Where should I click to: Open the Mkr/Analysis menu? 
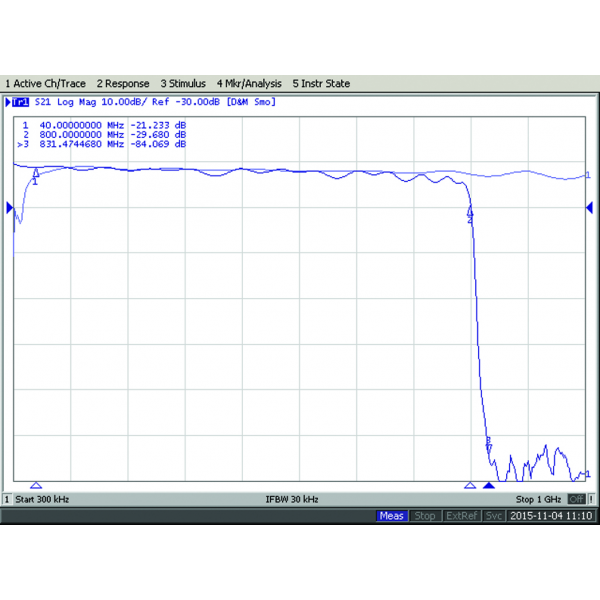249,84
